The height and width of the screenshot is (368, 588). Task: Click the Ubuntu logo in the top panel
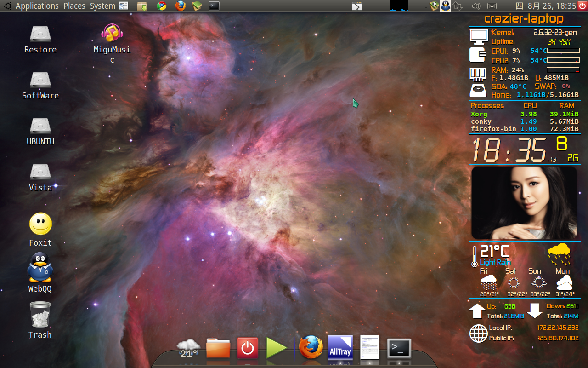point(7,6)
